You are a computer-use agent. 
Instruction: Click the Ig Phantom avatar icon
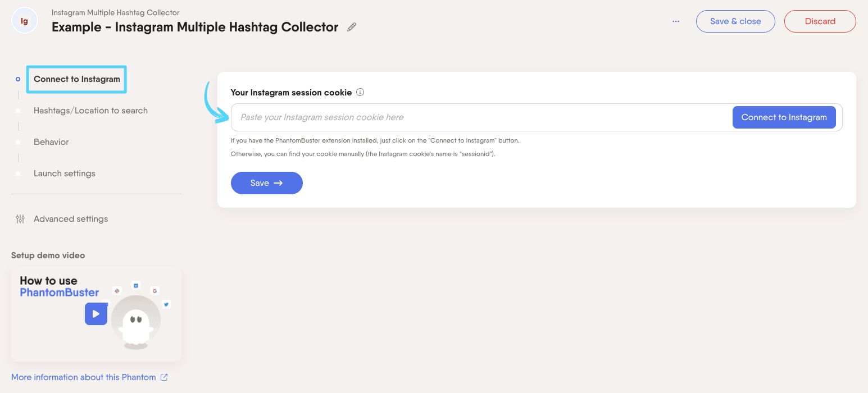(24, 20)
